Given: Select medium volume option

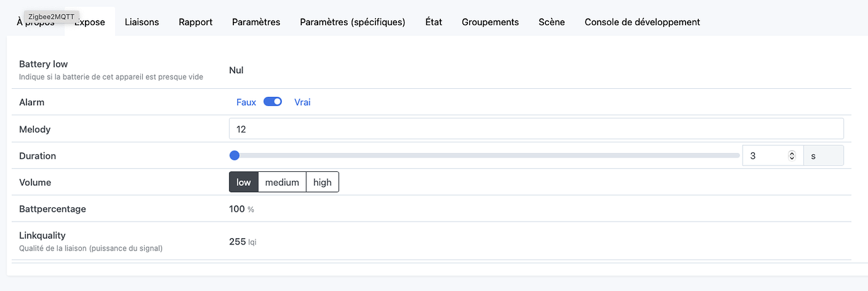Looking at the screenshot, I should [x=282, y=182].
